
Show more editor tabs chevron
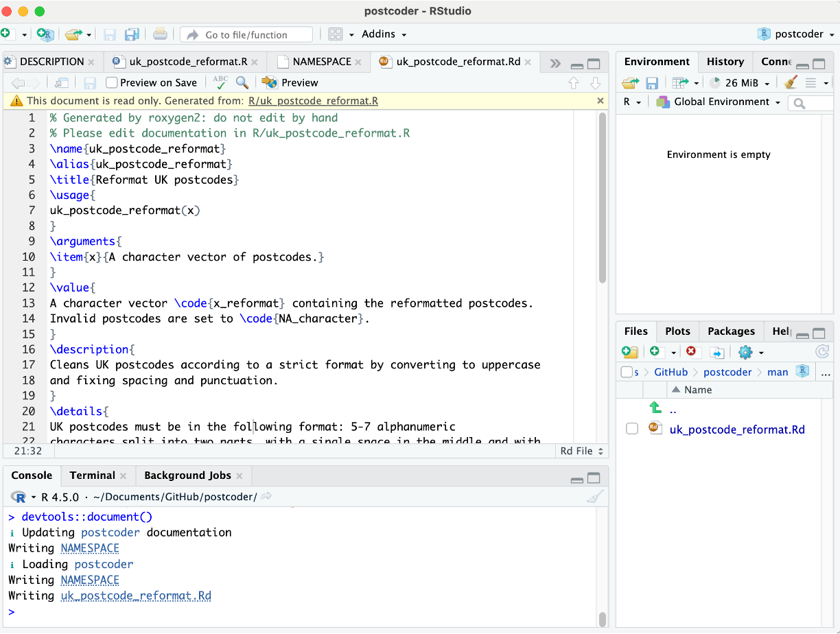(555, 62)
